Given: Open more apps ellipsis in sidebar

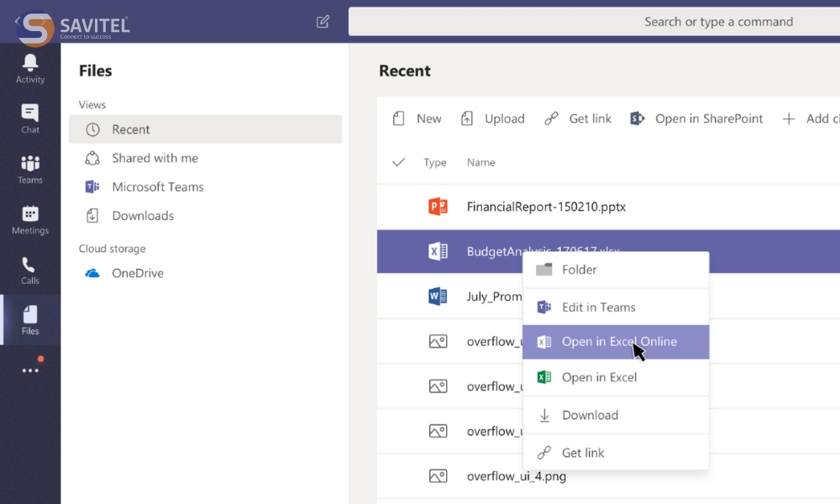Looking at the screenshot, I should coord(30,370).
